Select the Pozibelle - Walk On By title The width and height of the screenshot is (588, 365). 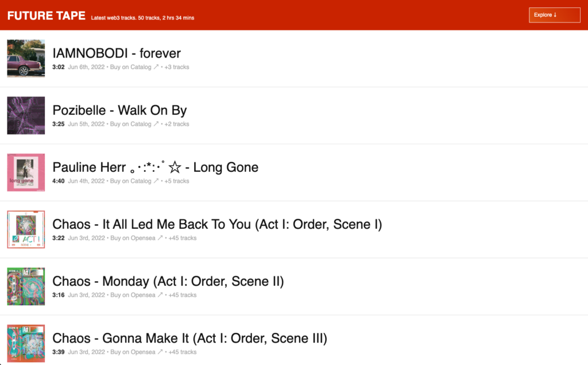click(x=119, y=110)
